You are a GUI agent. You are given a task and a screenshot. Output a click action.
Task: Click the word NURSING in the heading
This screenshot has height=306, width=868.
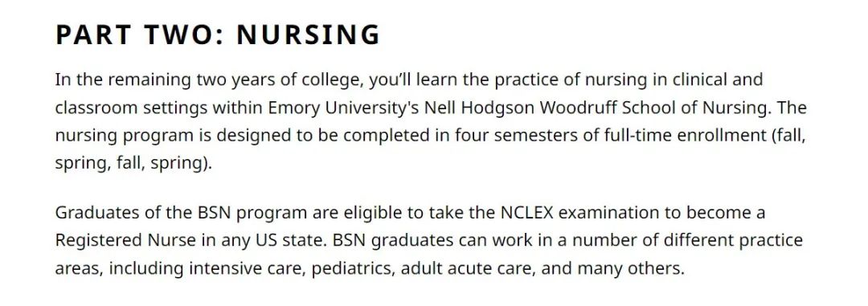[x=309, y=35]
